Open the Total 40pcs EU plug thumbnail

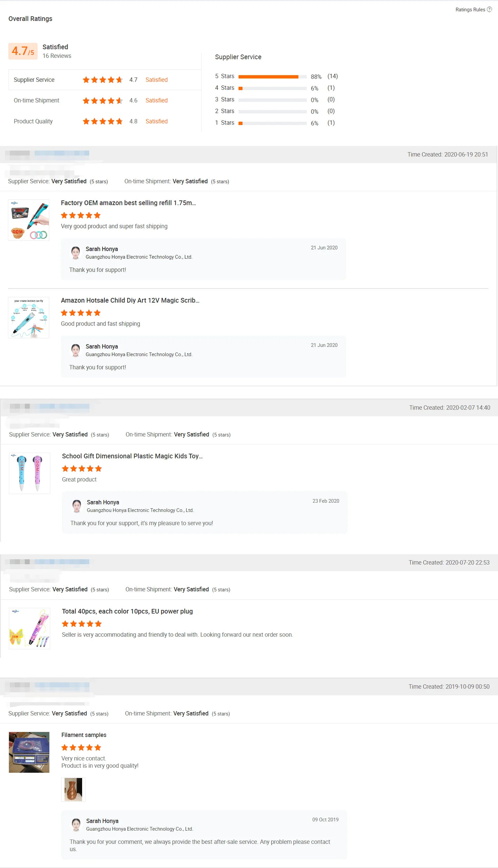pyautogui.click(x=29, y=628)
